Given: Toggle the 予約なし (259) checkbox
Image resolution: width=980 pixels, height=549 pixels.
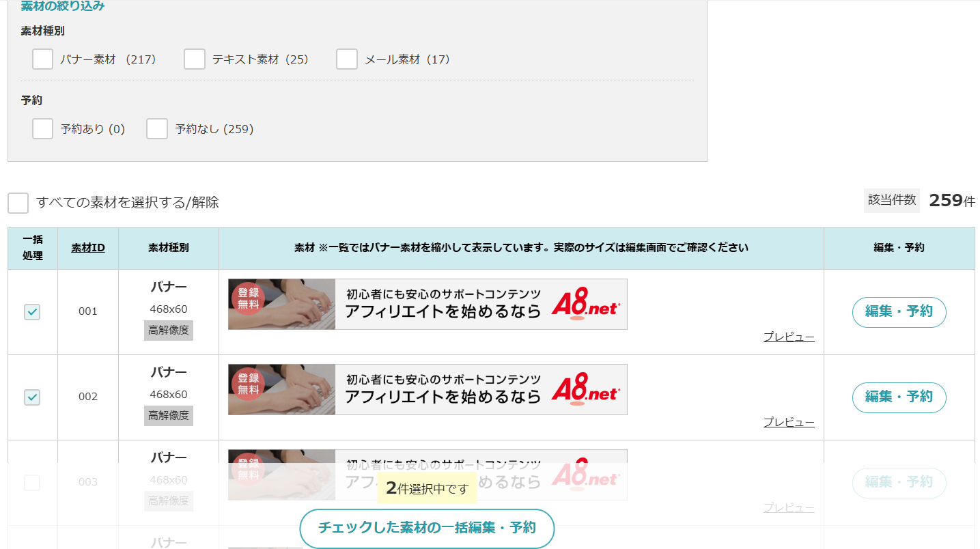Looking at the screenshot, I should [x=157, y=128].
